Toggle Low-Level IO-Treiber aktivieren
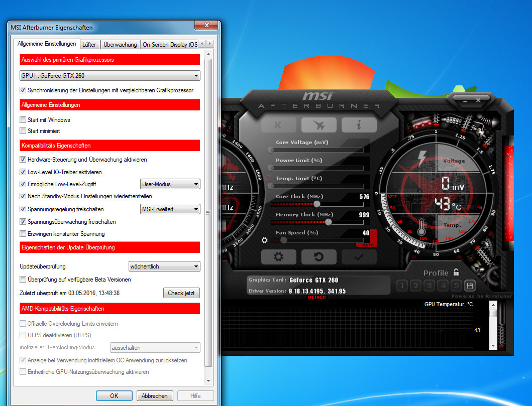The width and height of the screenshot is (532, 406). (x=23, y=172)
